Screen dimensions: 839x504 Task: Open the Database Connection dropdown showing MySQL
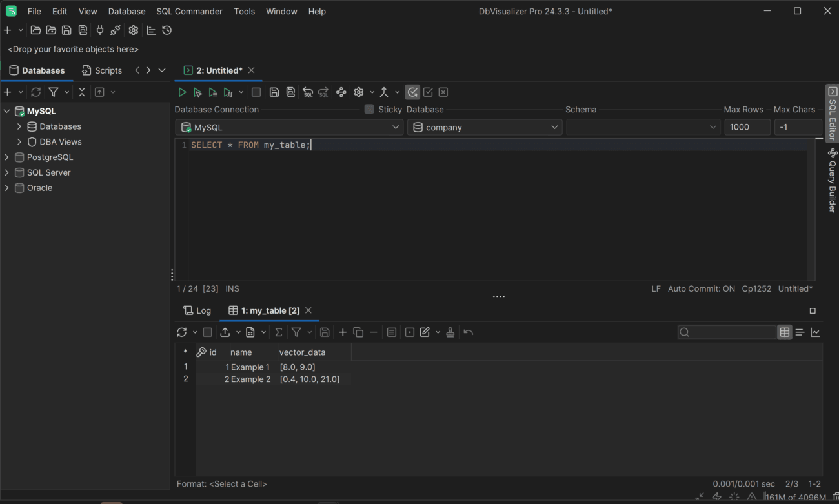coord(289,128)
